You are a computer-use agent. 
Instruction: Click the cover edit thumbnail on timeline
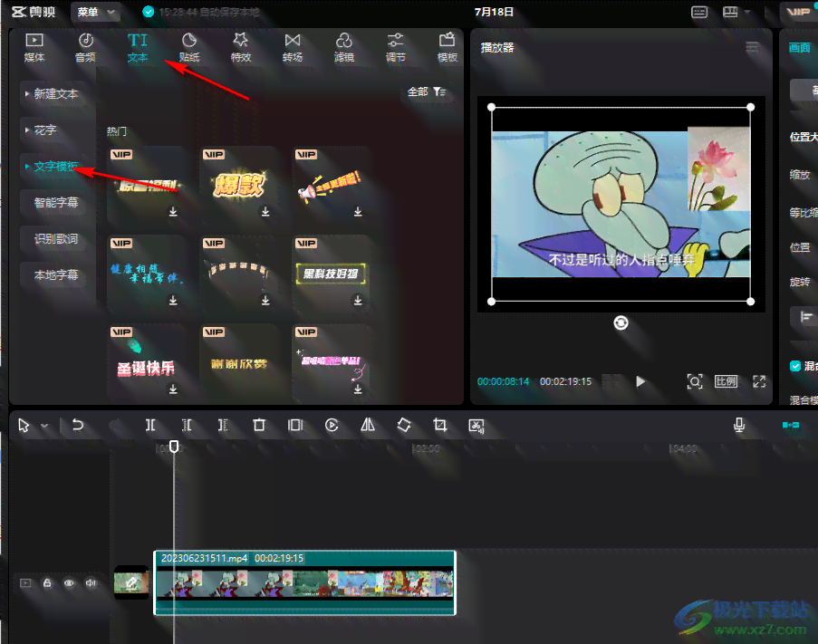[x=131, y=582]
